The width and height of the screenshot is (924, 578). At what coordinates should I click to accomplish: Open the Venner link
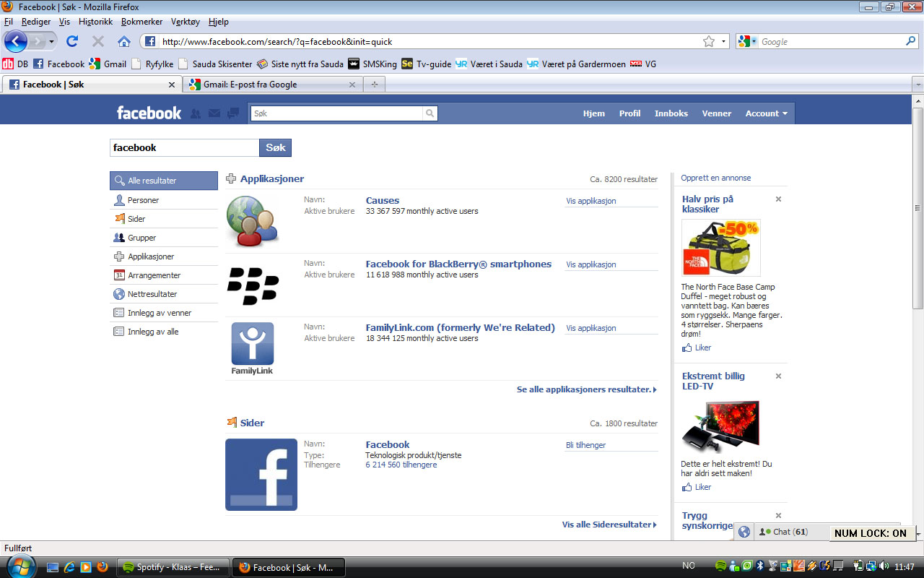(717, 113)
